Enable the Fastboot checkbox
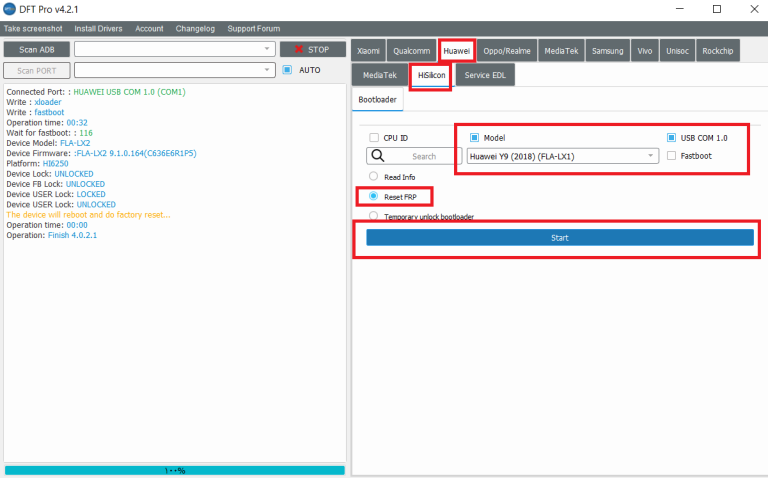The image size is (768, 478). [x=672, y=156]
